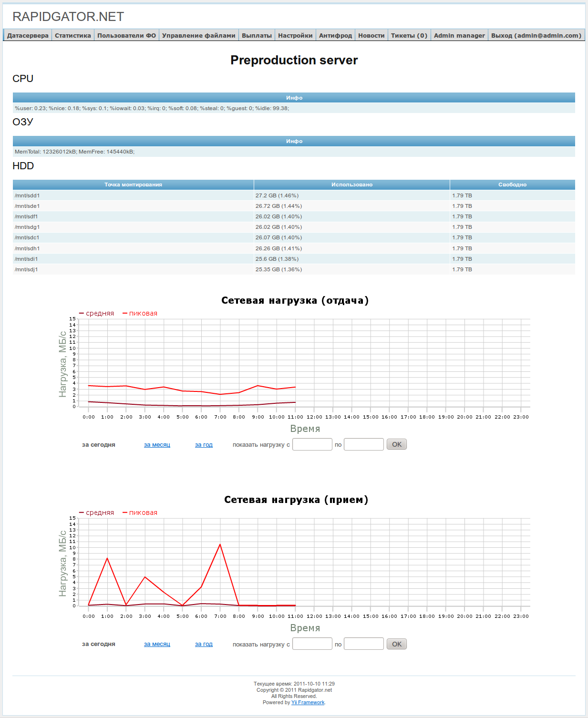Click Сетевая нагрузка (прием) chart title
This screenshot has height=718, width=588.
(x=296, y=500)
